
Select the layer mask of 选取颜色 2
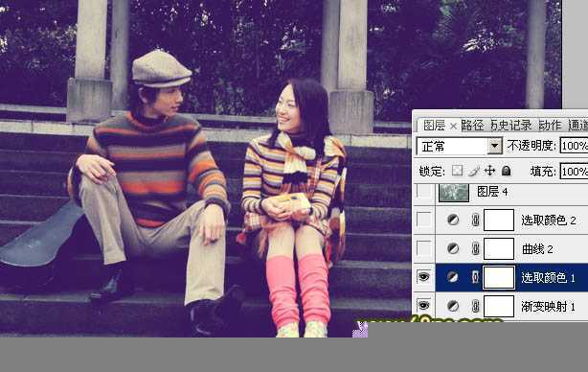[x=499, y=220]
